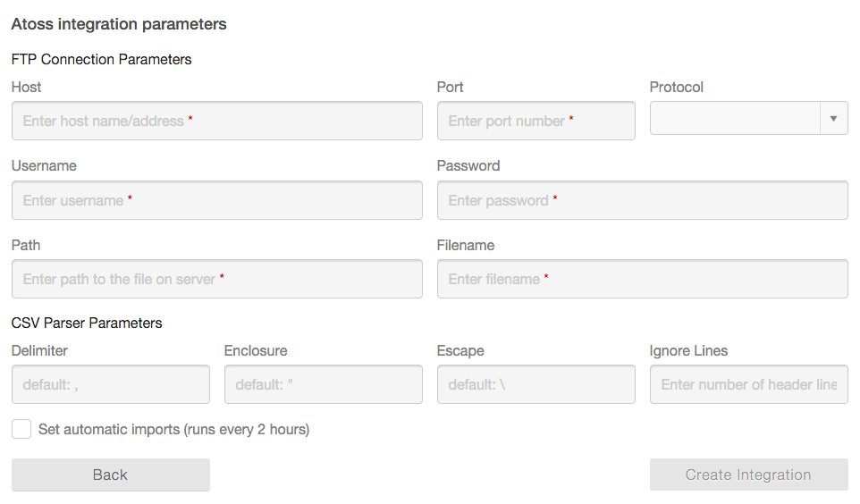Click the Host label
Viewport: 860px width, 504px height.
click(x=26, y=88)
